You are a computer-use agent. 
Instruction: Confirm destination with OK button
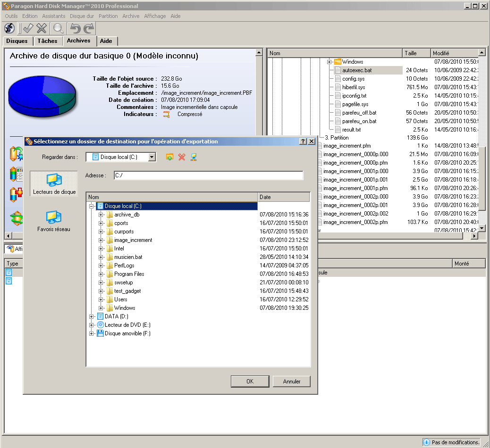point(250,381)
